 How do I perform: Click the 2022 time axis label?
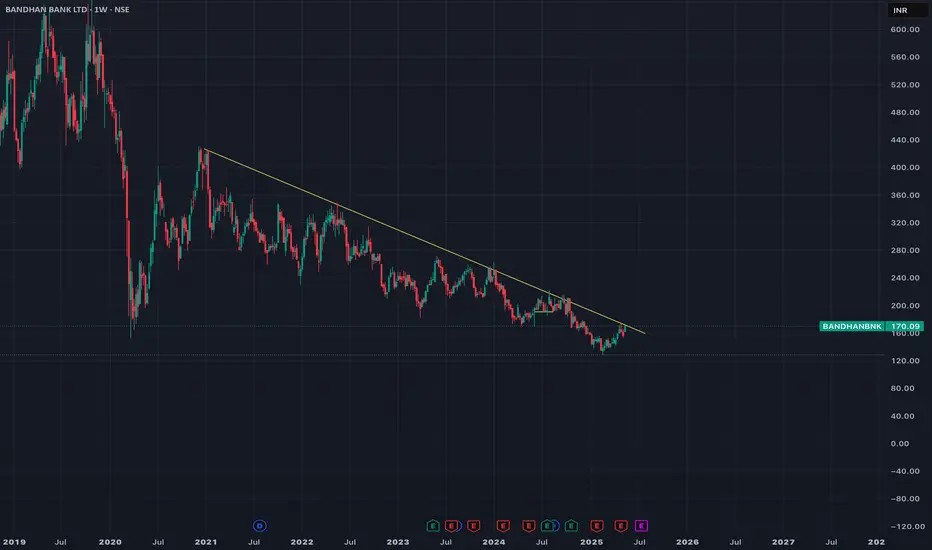301,542
